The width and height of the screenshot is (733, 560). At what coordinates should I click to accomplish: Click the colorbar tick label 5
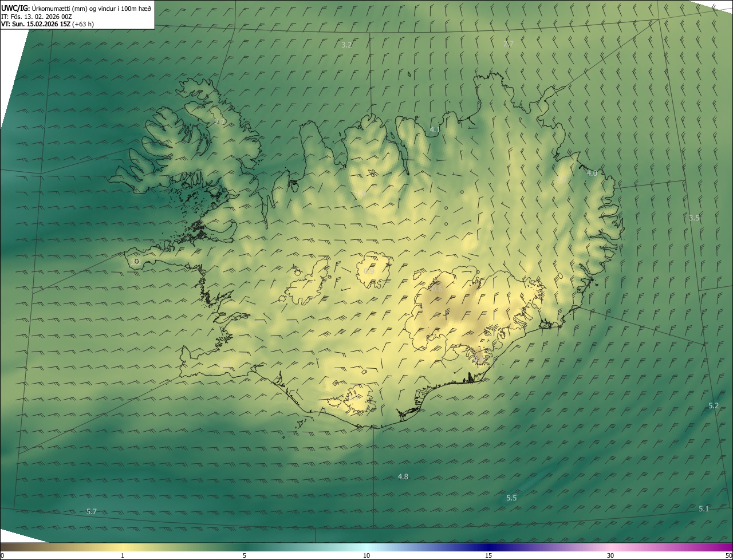pos(245,555)
